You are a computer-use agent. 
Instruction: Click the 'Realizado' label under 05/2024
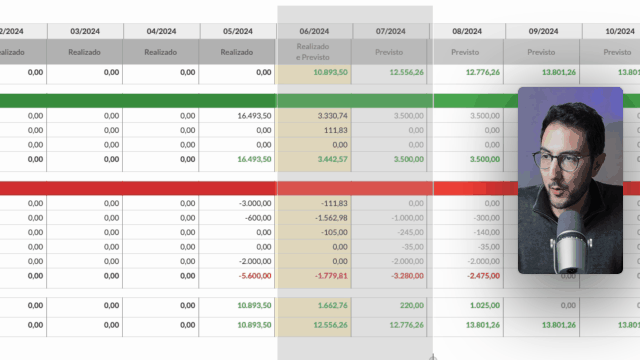(237, 52)
